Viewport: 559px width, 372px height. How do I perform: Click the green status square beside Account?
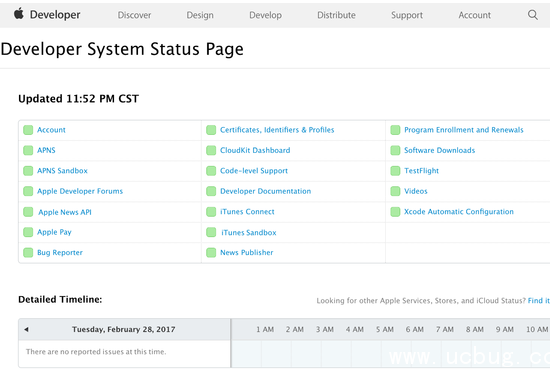(28, 130)
